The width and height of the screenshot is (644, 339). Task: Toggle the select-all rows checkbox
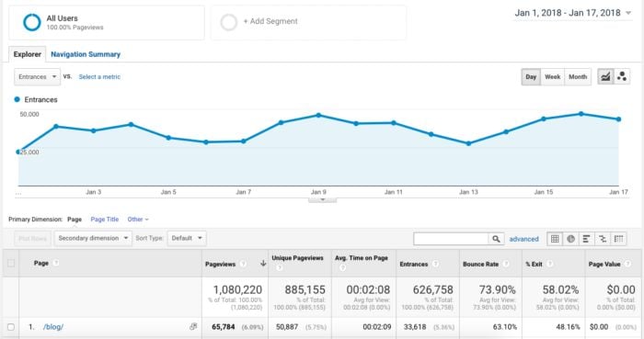point(11,263)
